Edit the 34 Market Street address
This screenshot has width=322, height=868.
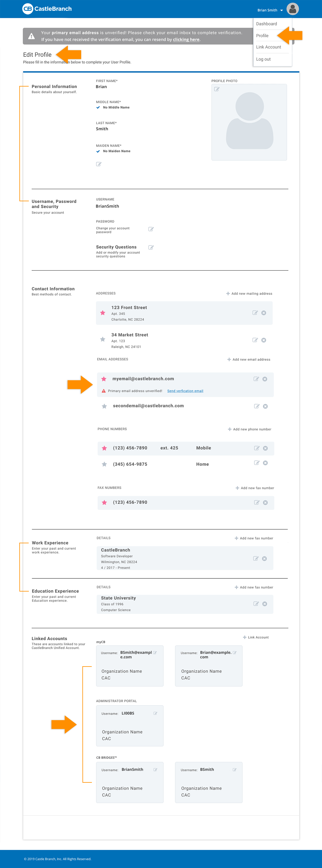coord(255,340)
